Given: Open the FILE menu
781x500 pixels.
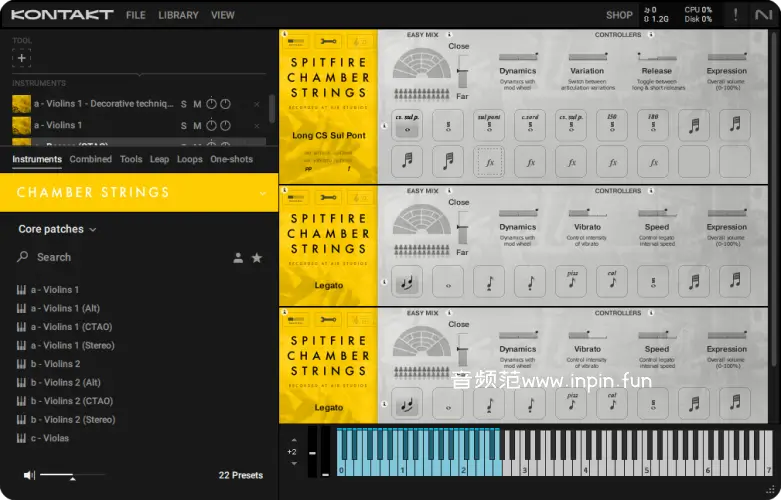Looking at the screenshot, I should pyautogui.click(x=135, y=15).
